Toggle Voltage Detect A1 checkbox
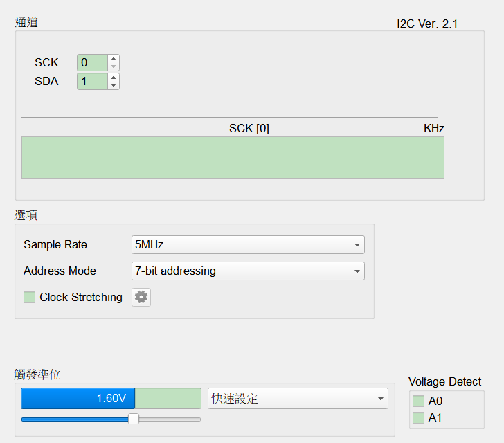The image size is (504, 443). [418, 417]
